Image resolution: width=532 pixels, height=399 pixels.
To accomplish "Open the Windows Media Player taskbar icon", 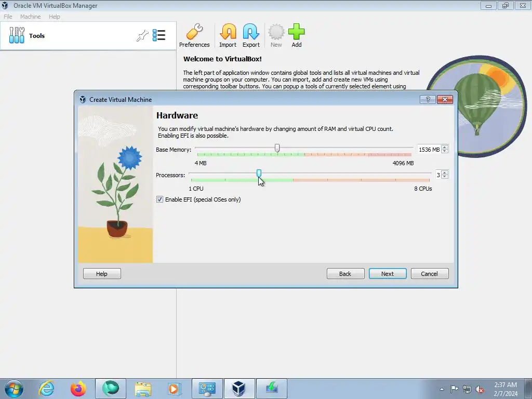I will [175, 389].
